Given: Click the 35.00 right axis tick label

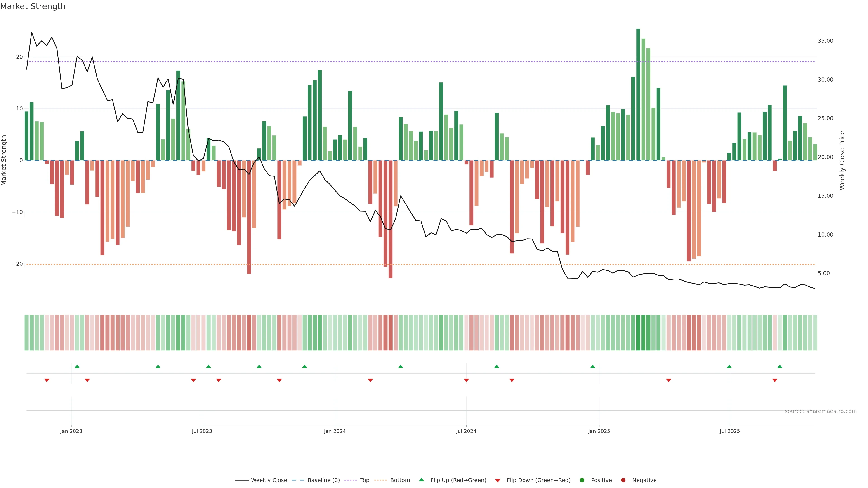Looking at the screenshot, I should tap(825, 41).
